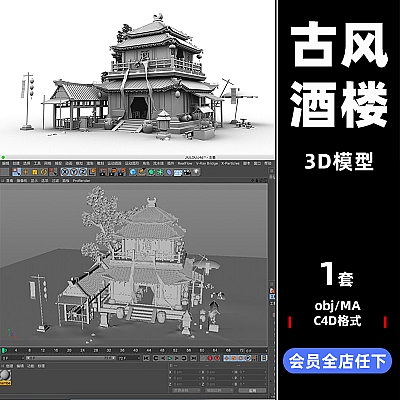Step forward one frame
The width and height of the screenshot is (400, 400).
tap(177, 358)
